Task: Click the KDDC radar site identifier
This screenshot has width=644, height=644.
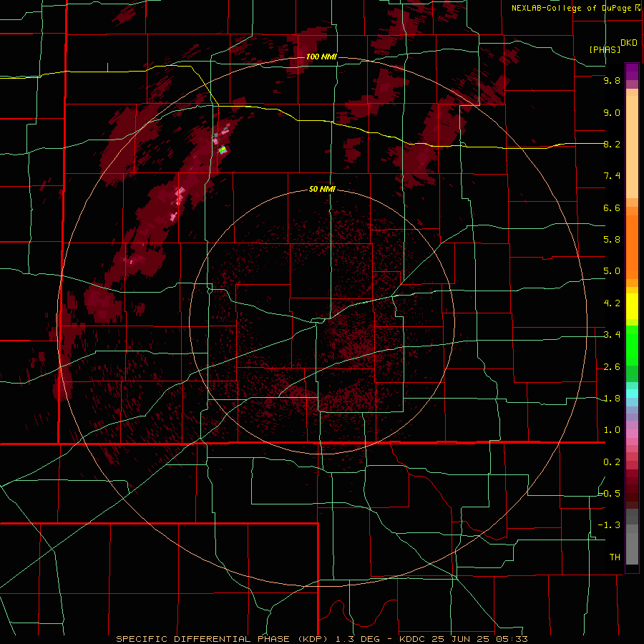Action: pyautogui.click(x=412, y=639)
